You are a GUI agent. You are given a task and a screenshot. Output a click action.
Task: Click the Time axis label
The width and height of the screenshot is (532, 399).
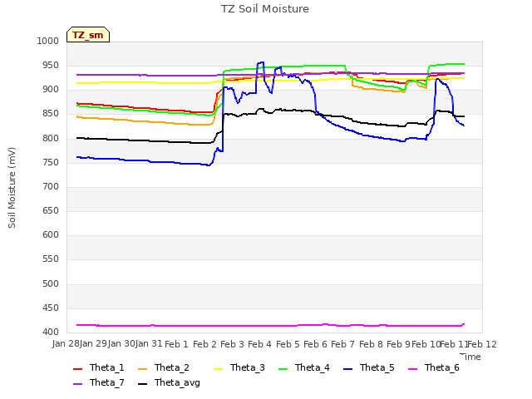click(470, 357)
